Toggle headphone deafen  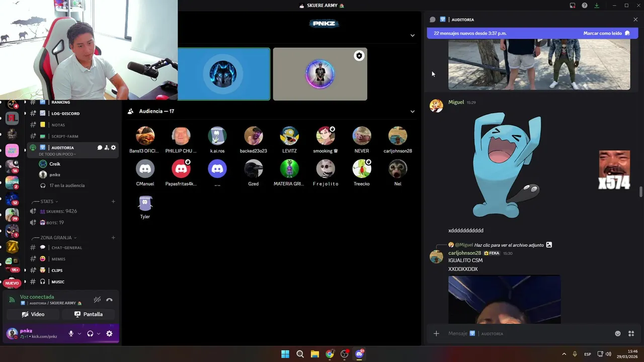click(x=90, y=333)
